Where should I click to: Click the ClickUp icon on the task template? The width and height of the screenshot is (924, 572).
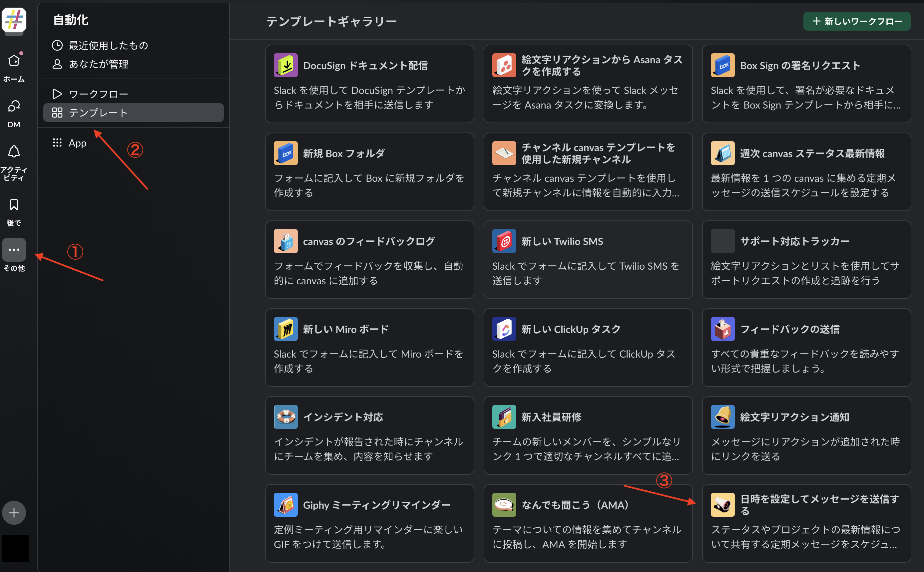504,329
